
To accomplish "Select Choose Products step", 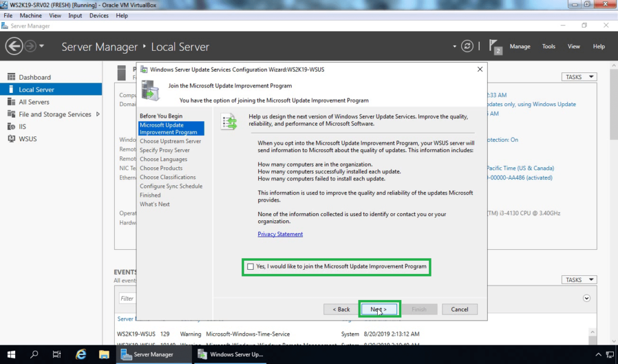I will tap(161, 168).
